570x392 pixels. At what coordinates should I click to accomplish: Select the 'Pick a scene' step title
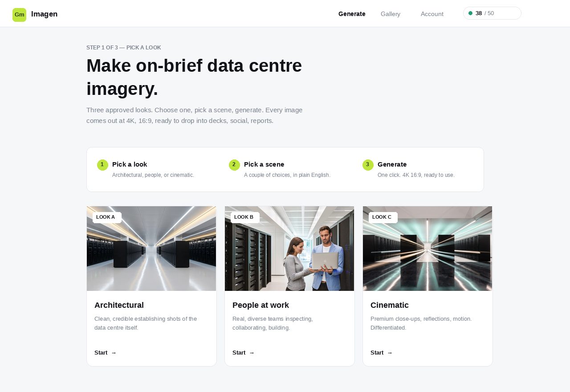point(264,164)
